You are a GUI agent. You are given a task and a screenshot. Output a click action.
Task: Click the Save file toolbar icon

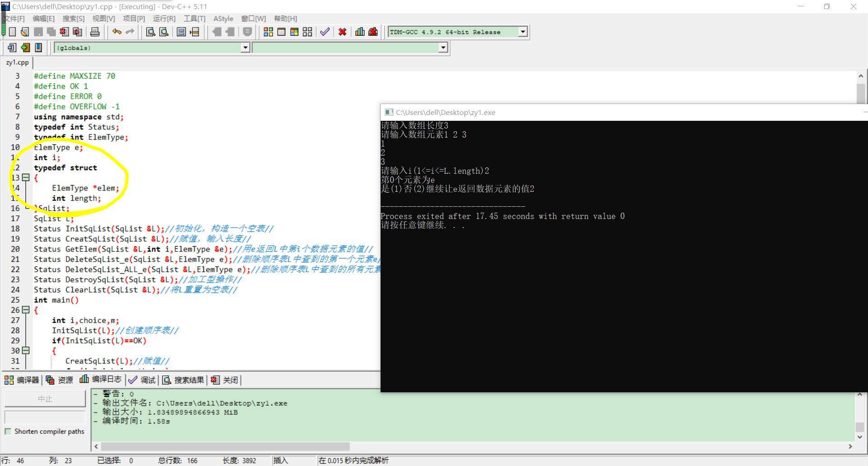point(38,32)
